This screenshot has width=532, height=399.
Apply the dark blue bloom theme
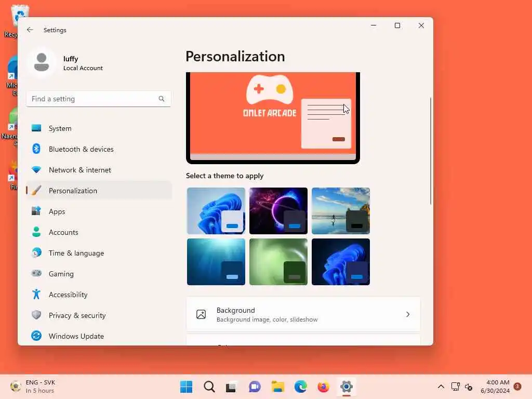[341, 262]
